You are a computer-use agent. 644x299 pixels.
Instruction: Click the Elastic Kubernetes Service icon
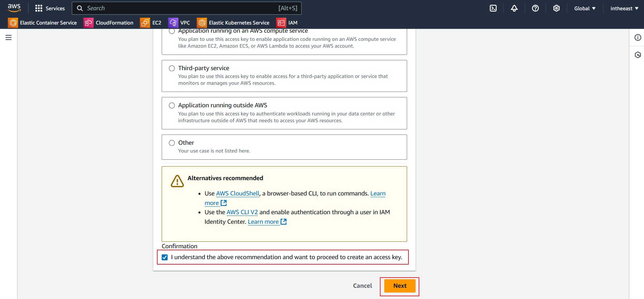tap(202, 22)
